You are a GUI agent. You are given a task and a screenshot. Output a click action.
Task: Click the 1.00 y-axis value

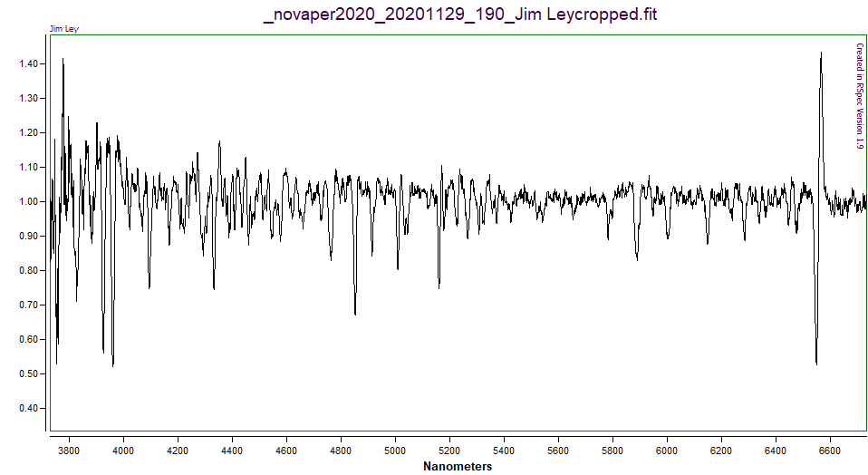click(x=26, y=202)
